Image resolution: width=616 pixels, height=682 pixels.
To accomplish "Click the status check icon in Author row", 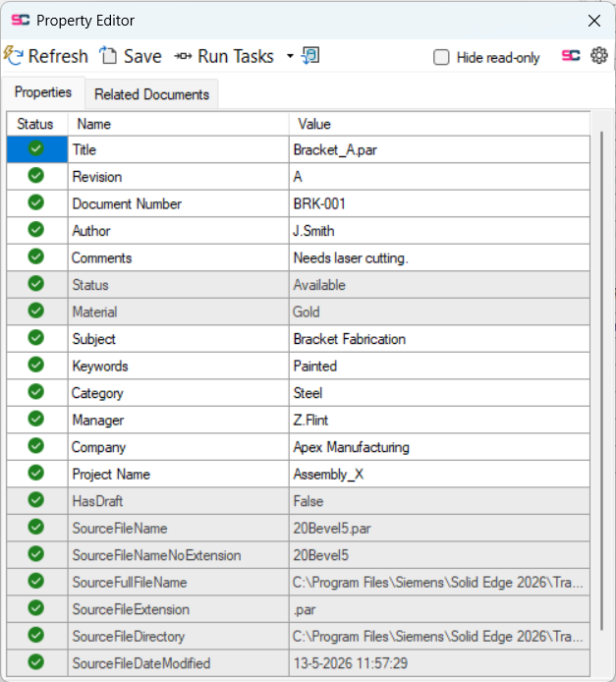I will point(36,229).
